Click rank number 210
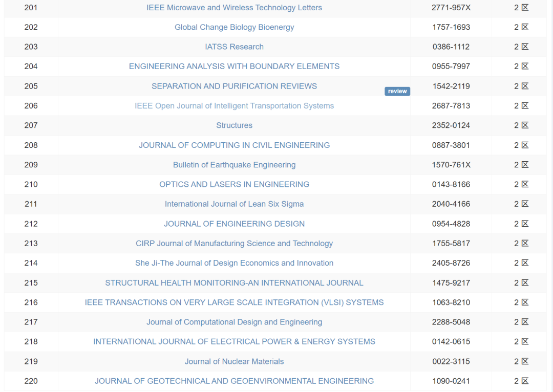553x392 pixels. click(31, 184)
